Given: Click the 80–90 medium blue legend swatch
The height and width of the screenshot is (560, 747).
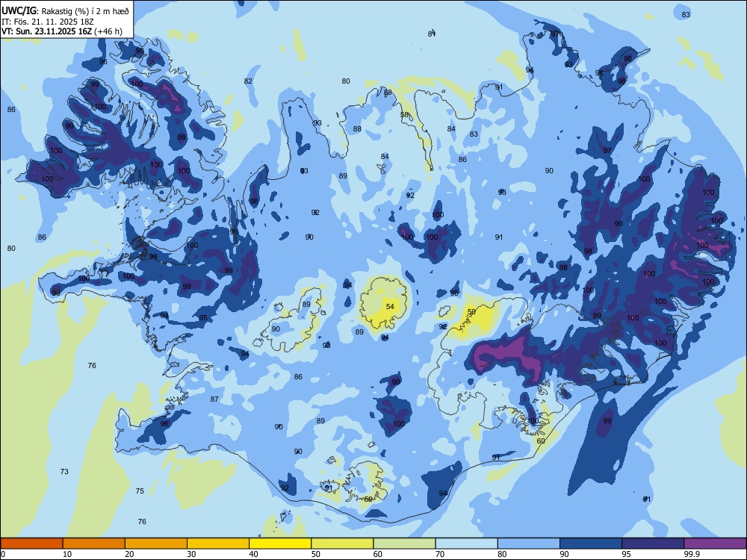Looking at the screenshot, I should click(529, 544).
